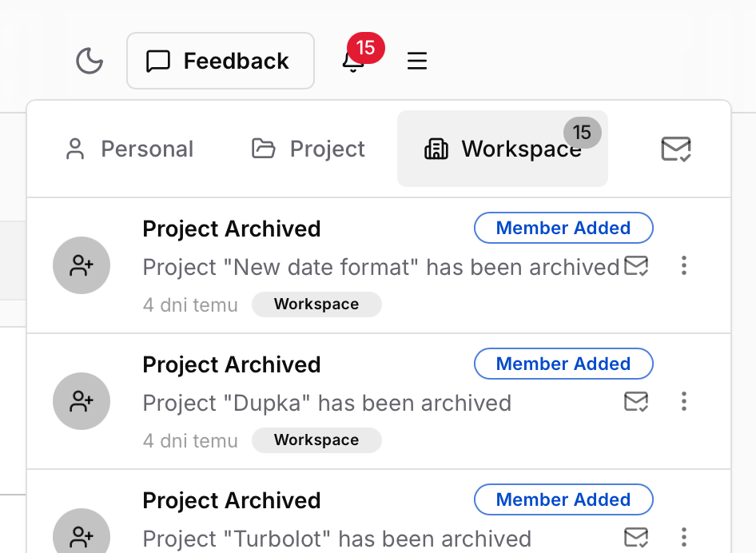Mark "New date format" notification as read
756x553 pixels.
tap(636, 265)
